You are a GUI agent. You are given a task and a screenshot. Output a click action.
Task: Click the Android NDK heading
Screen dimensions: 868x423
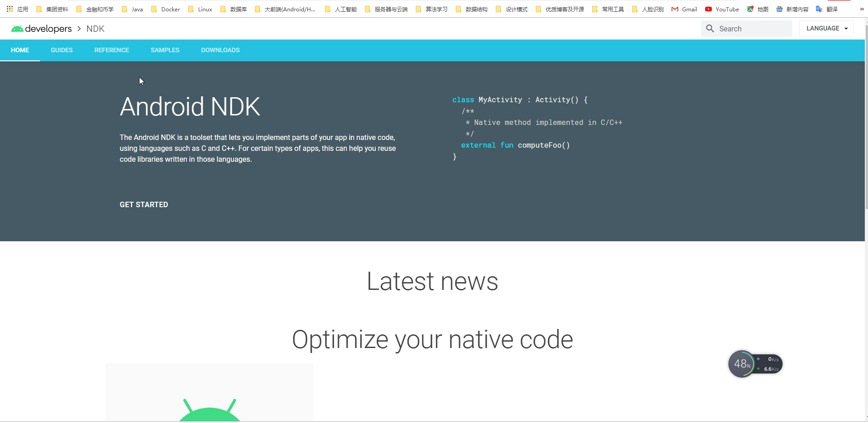coord(190,107)
